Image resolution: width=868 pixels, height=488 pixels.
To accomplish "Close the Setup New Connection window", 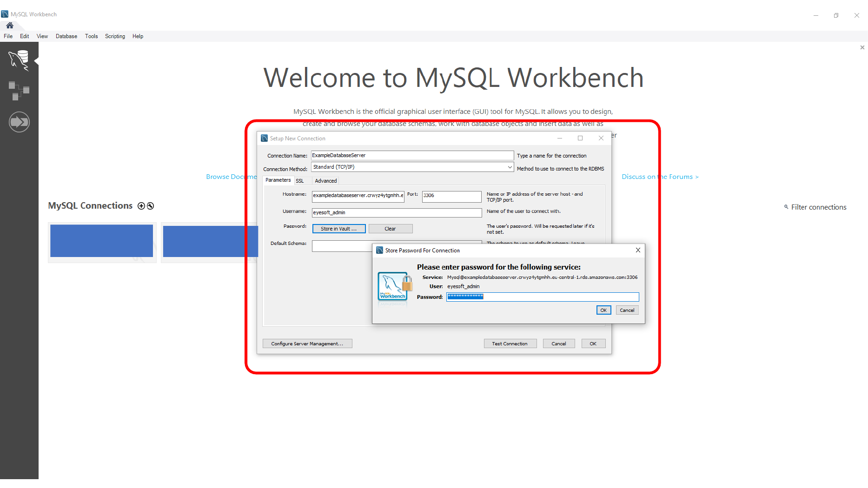I will 601,138.
